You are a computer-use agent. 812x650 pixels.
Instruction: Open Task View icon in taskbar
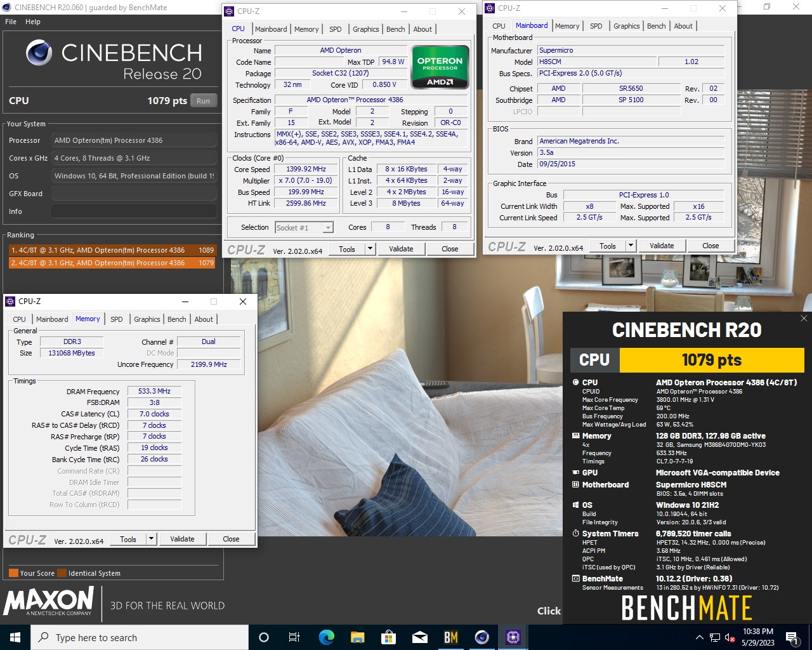[x=294, y=637]
